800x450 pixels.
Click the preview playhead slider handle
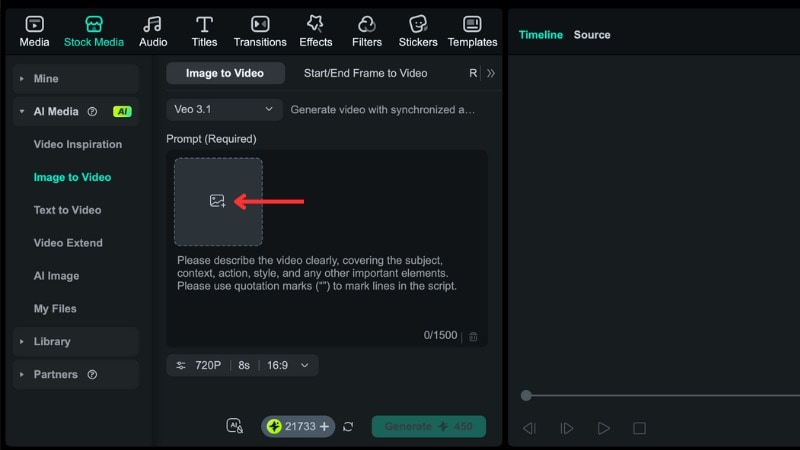click(526, 395)
